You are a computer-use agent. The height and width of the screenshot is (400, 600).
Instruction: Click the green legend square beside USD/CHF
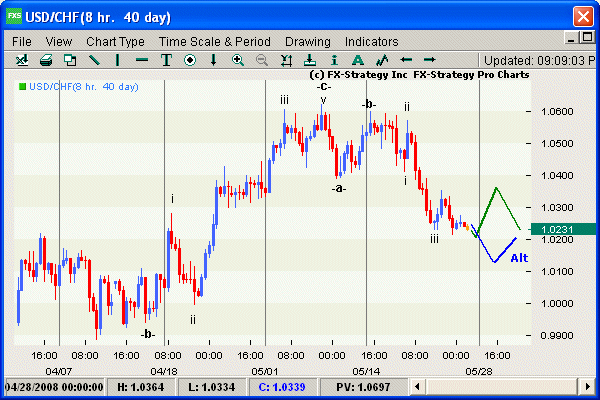[x=23, y=87]
